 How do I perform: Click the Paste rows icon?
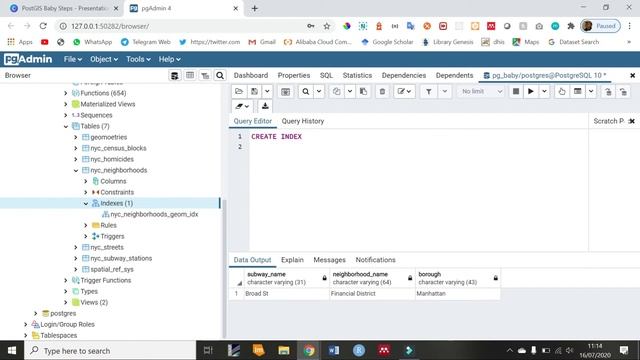coord(363,91)
